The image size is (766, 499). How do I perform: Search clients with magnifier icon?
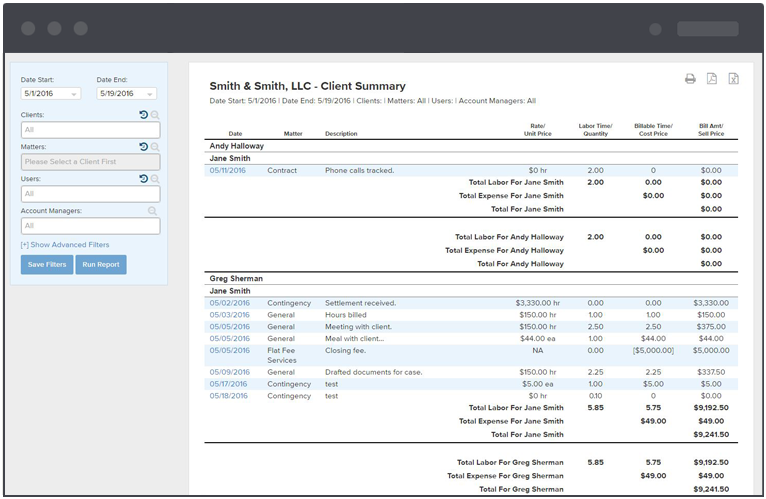(155, 115)
